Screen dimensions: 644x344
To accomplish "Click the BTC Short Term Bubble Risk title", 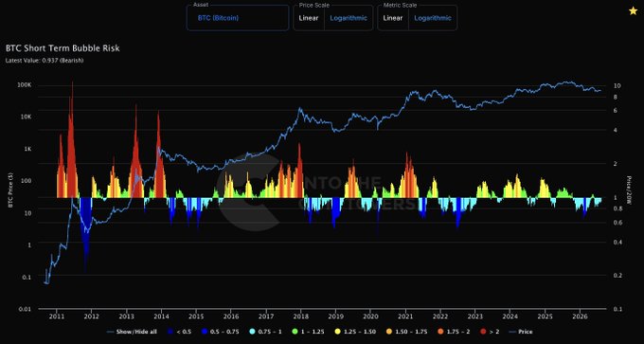I will point(63,48).
